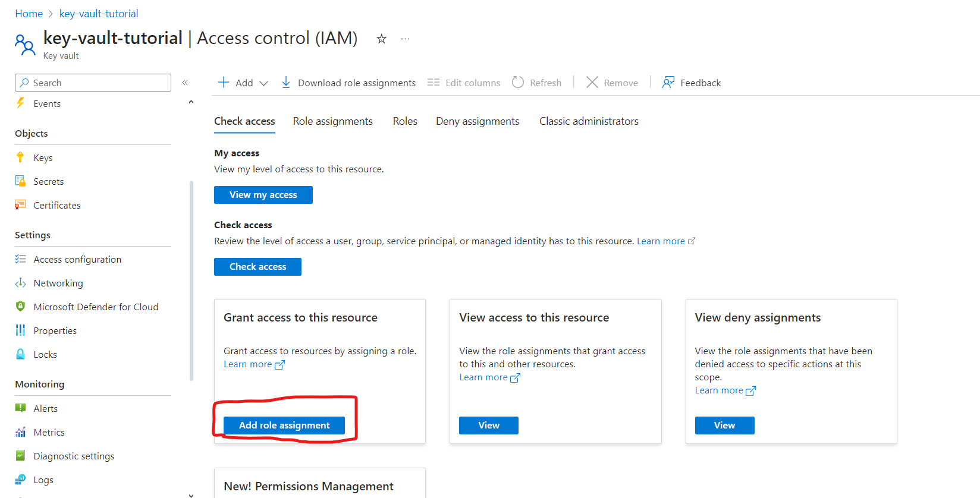
Task: Click the Diagnostic settings icon
Action: [x=20, y=456]
